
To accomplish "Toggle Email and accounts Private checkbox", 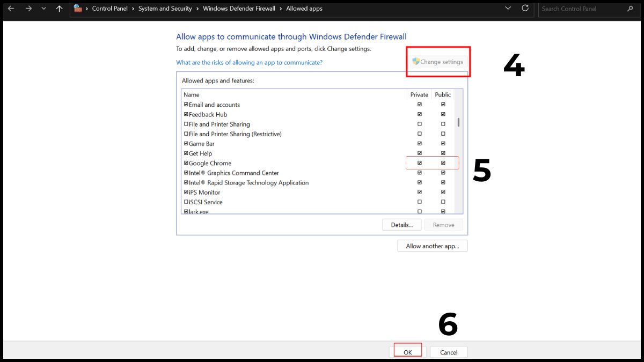I will pos(420,105).
